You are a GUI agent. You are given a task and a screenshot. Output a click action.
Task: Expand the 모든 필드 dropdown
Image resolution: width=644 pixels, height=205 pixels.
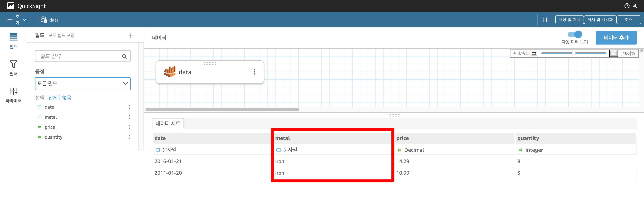[x=82, y=83]
